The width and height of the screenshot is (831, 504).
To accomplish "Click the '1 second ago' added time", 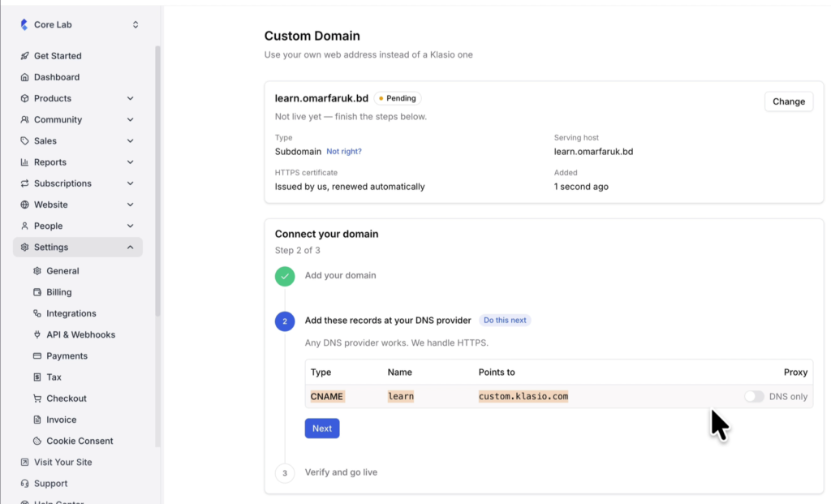I will [581, 187].
